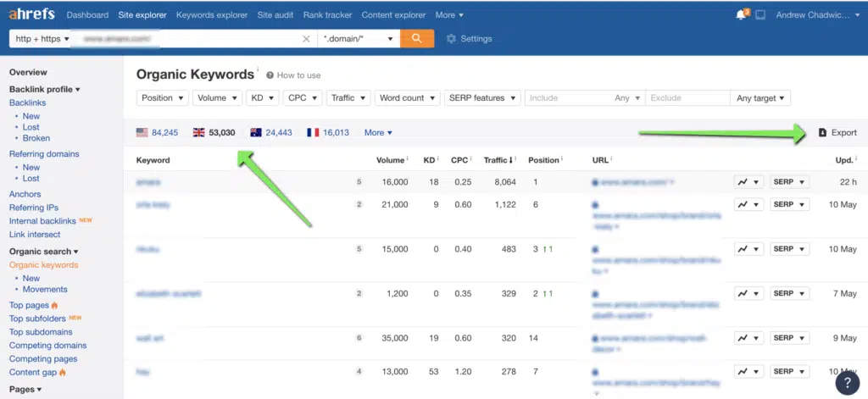This screenshot has height=399, width=868.
Task: Open the Word count filter dropdown
Action: coord(407,98)
